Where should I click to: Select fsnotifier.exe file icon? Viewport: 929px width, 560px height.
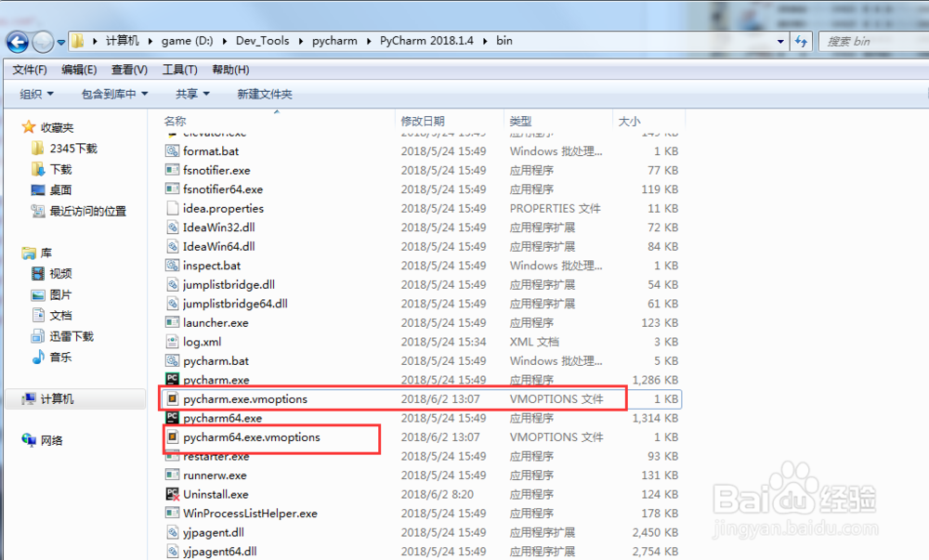(172, 170)
